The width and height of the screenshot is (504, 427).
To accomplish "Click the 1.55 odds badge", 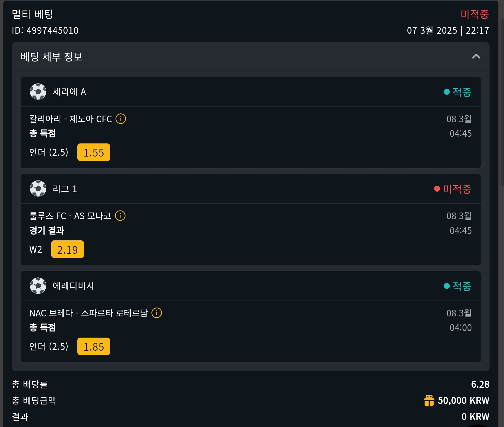I will pyautogui.click(x=94, y=152).
